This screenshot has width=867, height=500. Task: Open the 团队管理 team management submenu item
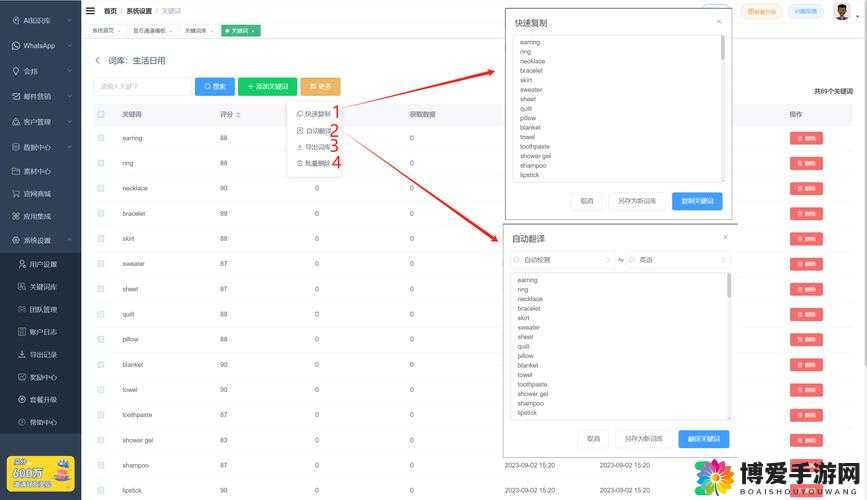click(40, 309)
